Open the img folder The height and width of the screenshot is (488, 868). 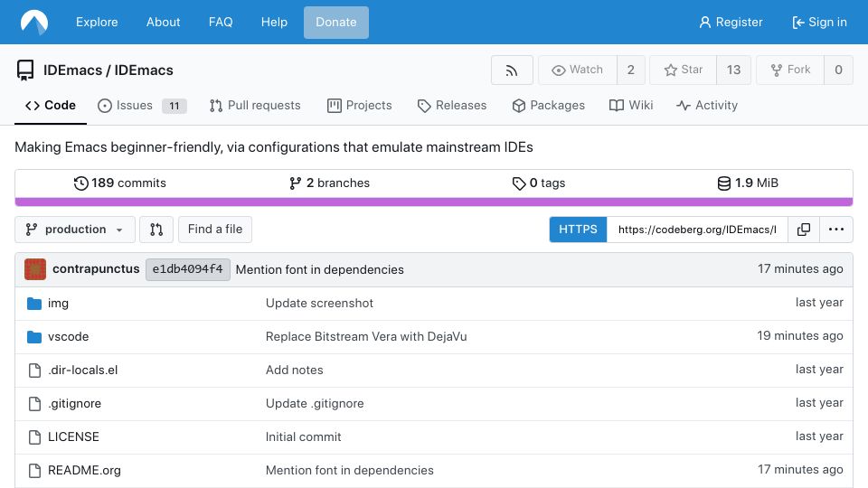tap(58, 304)
